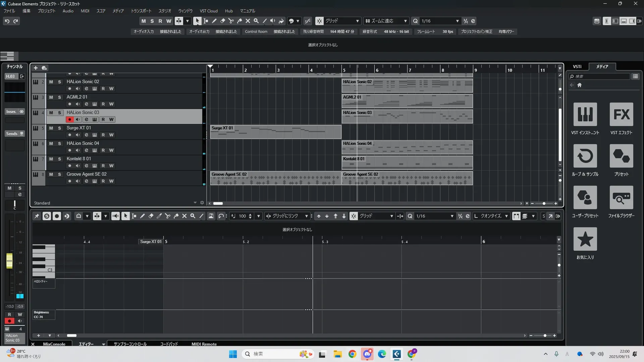
Task: Select the Scissors split tool in main toolbar
Action: (x=231, y=21)
